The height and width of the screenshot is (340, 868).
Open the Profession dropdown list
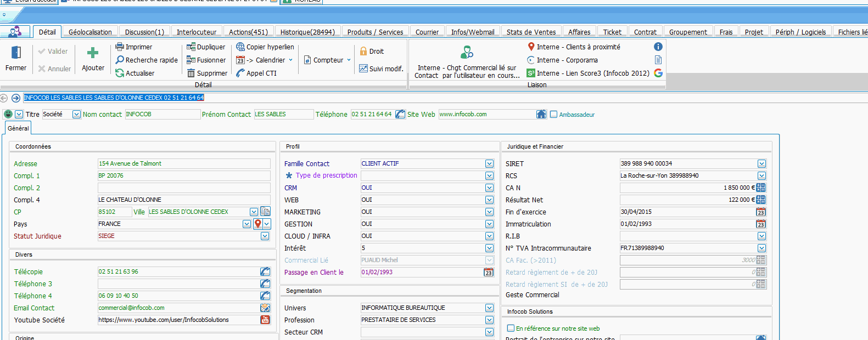pyautogui.click(x=489, y=320)
